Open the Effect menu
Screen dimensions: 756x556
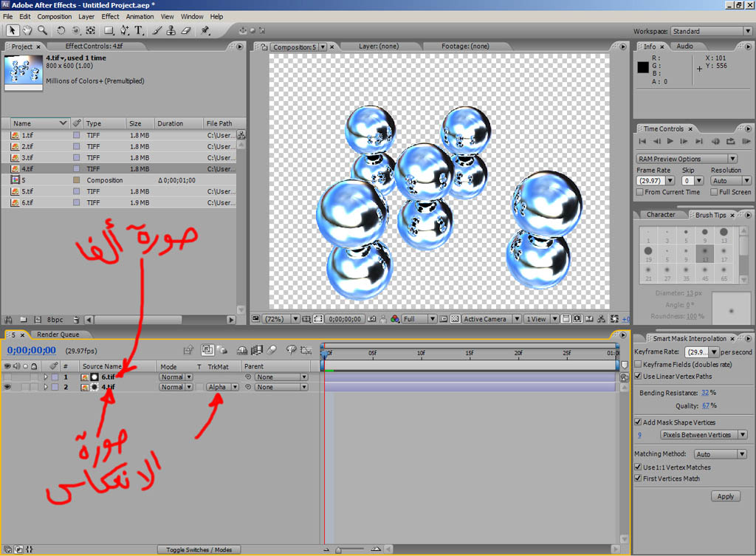pos(110,16)
